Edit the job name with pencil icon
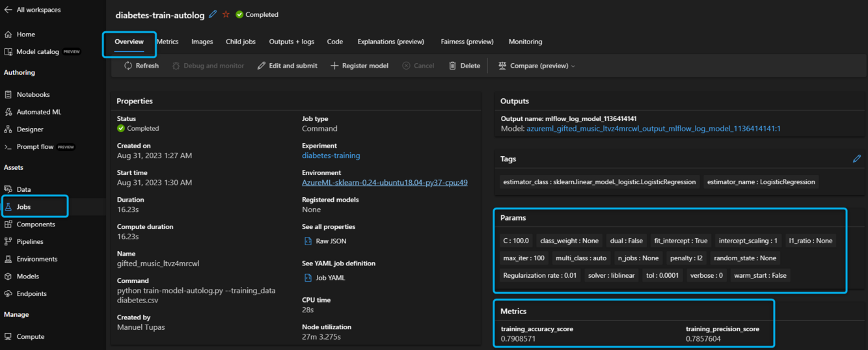Viewport: 868px width, 350px height. (x=213, y=14)
